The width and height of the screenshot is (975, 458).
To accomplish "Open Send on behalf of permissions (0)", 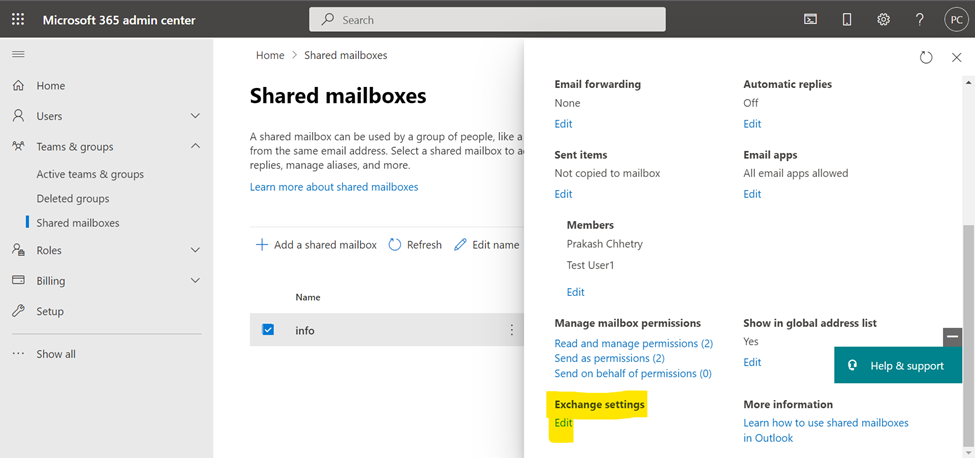I will point(633,373).
